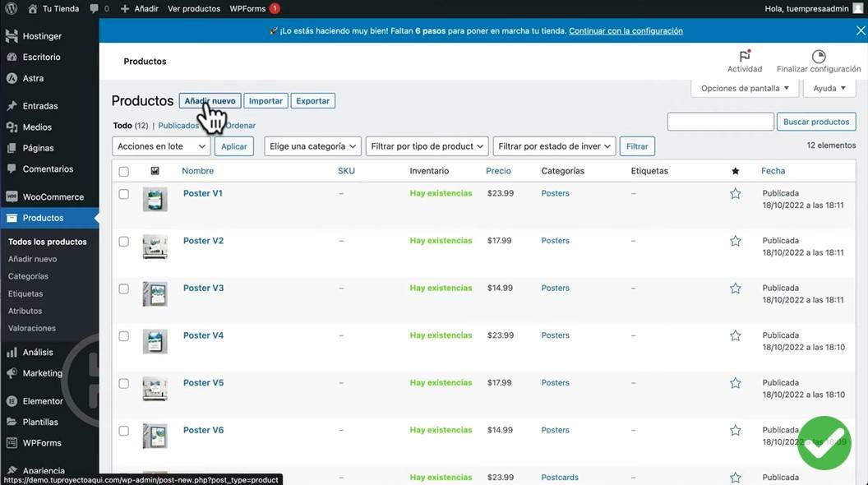Viewport: 868px width, 485px height.
Task: Open Filtrar por tipo de producto dropdown
Action: point(427,146)
